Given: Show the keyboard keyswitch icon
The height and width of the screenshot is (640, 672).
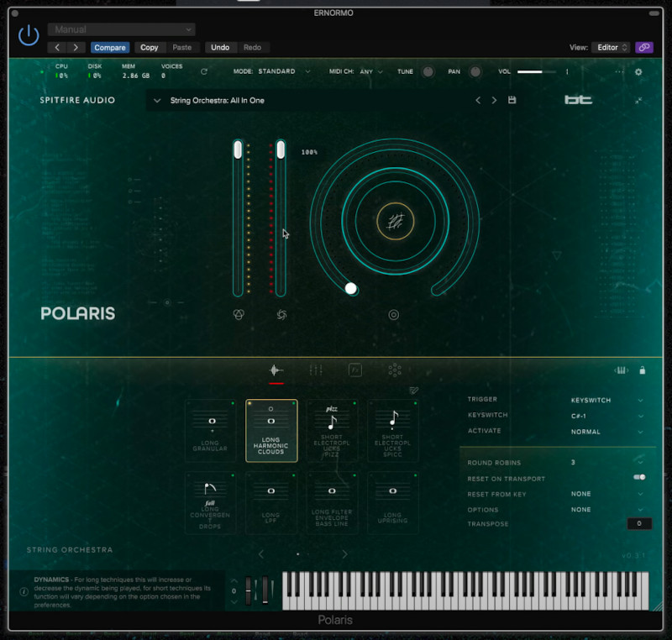Looking at the screenshot, I should click(x=621, y=370).
